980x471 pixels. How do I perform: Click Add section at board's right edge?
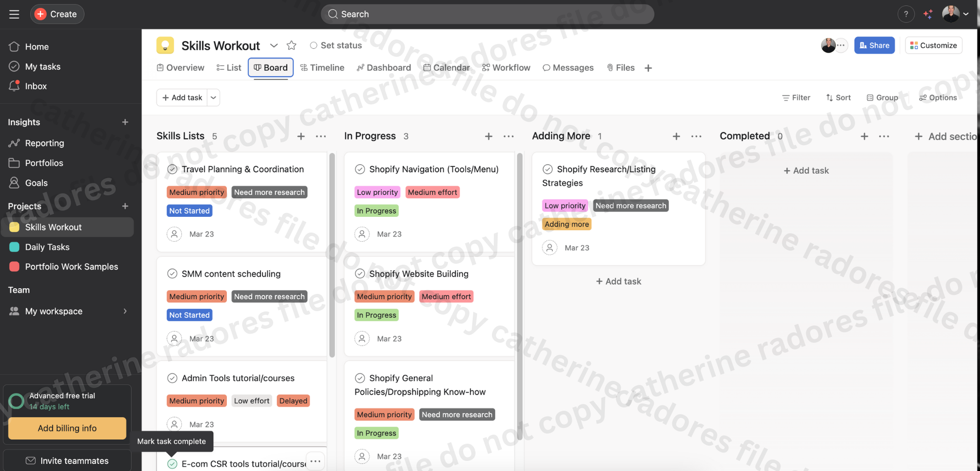[x=946, y=136]
